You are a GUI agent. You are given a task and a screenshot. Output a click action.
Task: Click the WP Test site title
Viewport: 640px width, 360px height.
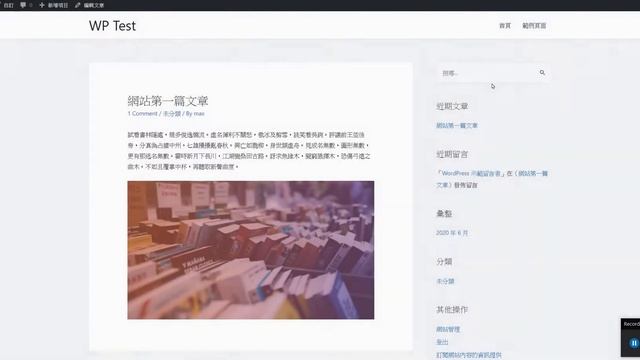pos(112,26)
